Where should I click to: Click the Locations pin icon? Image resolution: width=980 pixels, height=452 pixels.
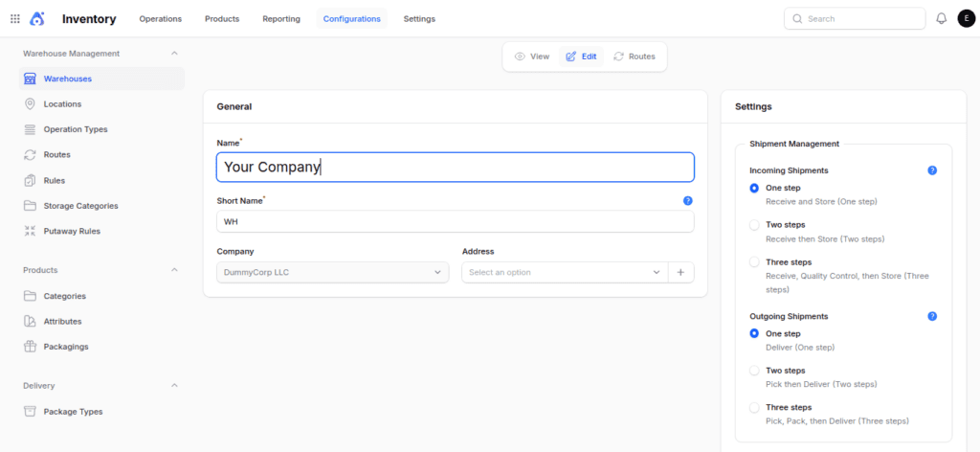coord(30,103)
